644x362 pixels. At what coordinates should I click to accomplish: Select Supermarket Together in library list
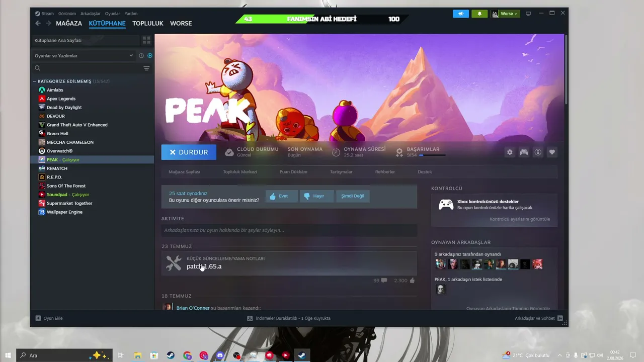pos(69,203)
